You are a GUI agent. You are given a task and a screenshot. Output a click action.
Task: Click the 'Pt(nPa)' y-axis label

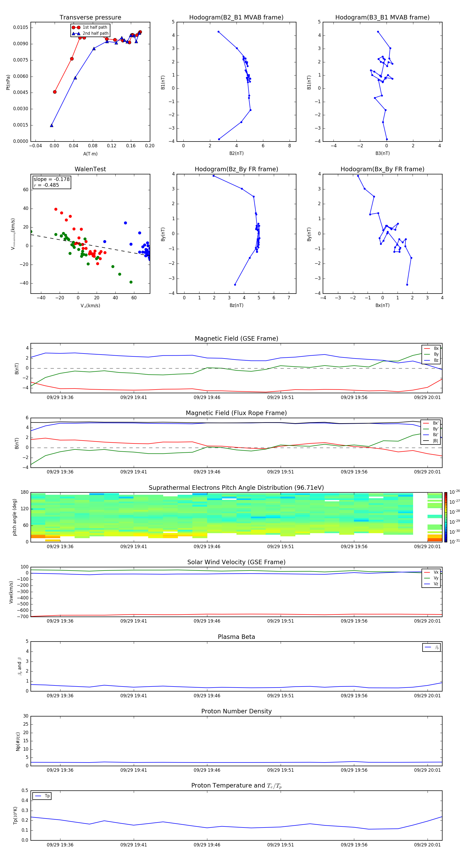(x=8, y=82)
